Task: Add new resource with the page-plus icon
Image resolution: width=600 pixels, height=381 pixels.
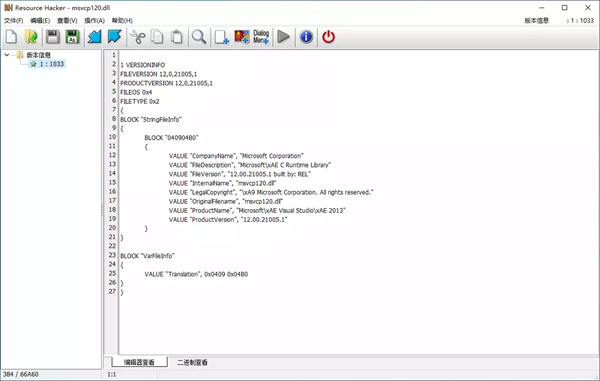Action: coord(222,37)
